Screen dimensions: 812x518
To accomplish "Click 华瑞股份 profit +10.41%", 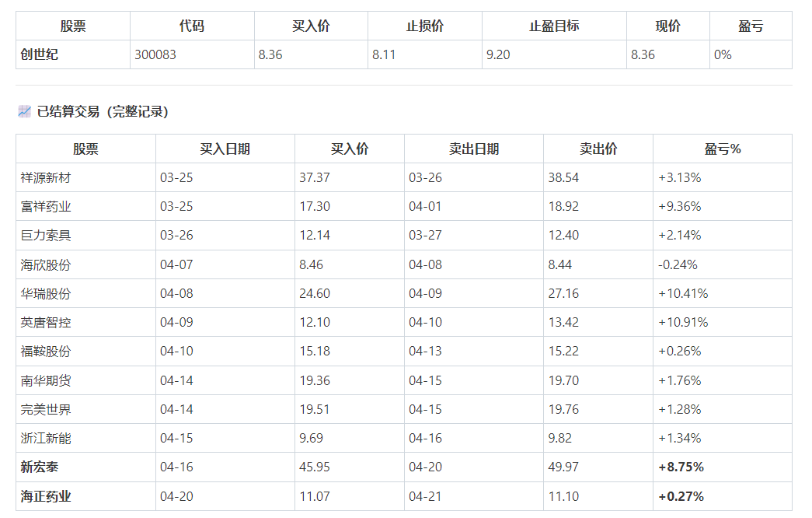I will [683, 293].
